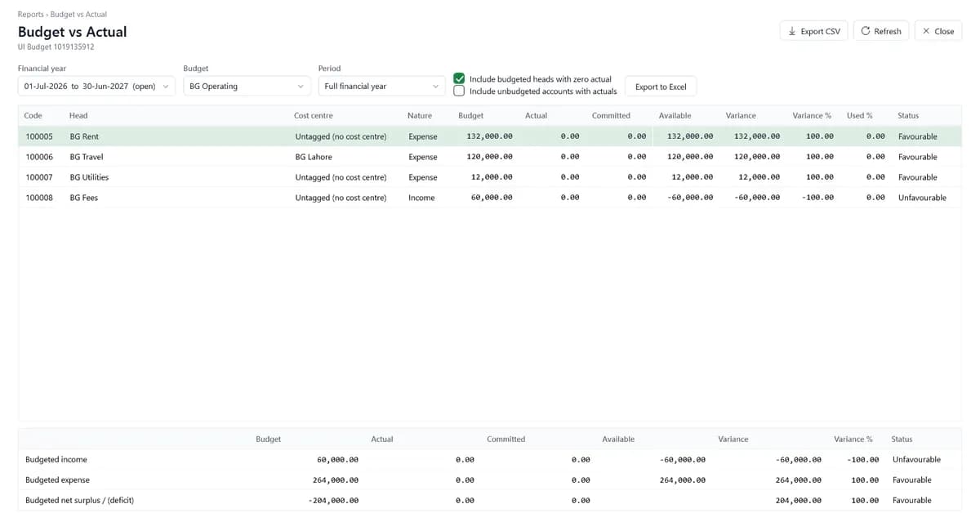Click the Income nature cell for BG Fees
980x513 pixels.
tap(422, 198)
